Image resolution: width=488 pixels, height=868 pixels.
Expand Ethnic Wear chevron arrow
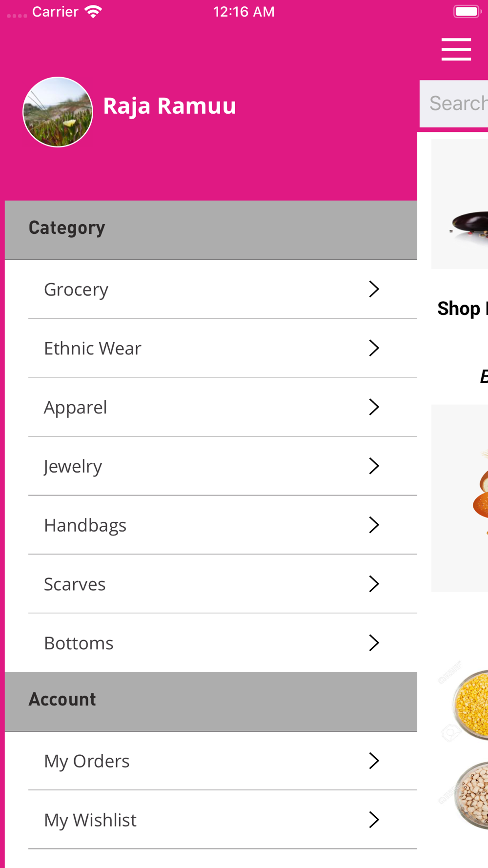374,348
